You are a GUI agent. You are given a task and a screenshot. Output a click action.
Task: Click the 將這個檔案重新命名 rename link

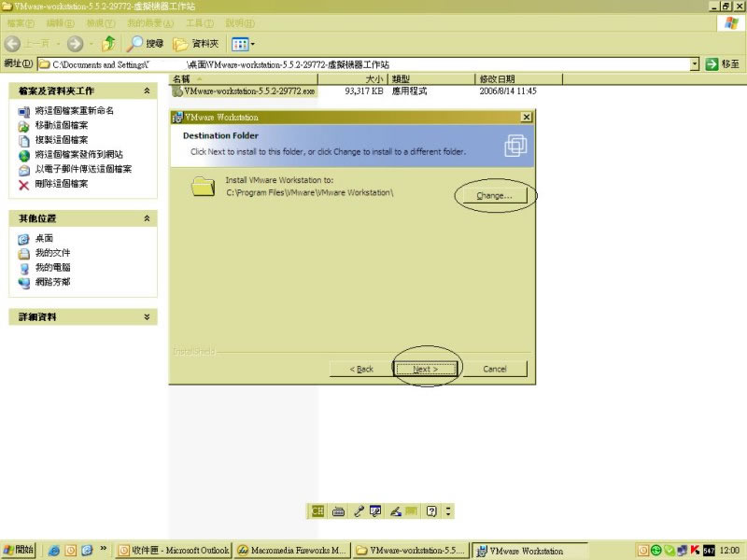[75, 110]
